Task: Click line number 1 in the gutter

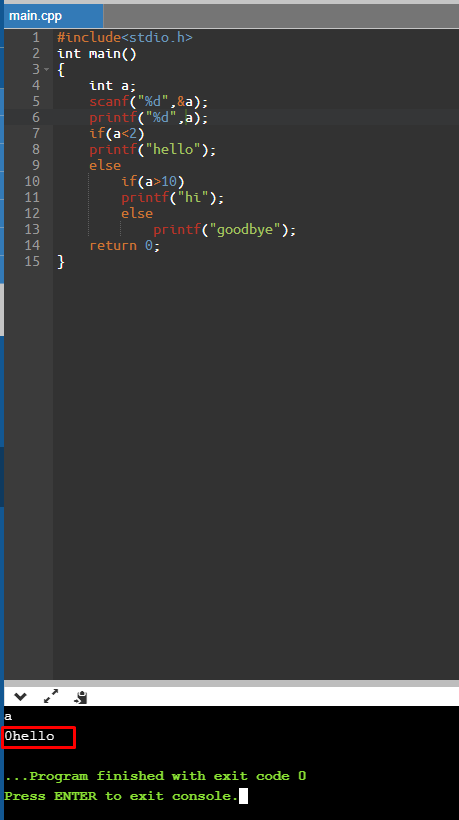Action: point(36,37)
